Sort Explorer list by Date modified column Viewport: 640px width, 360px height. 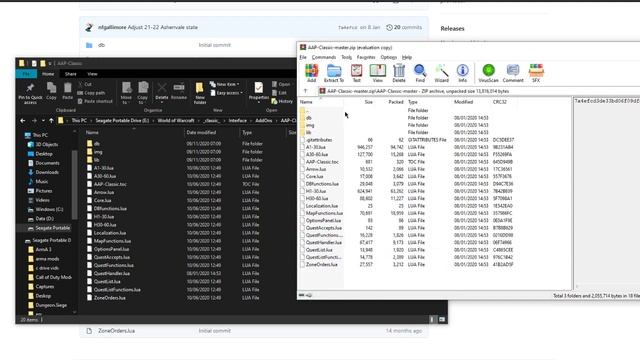[201, 133]
